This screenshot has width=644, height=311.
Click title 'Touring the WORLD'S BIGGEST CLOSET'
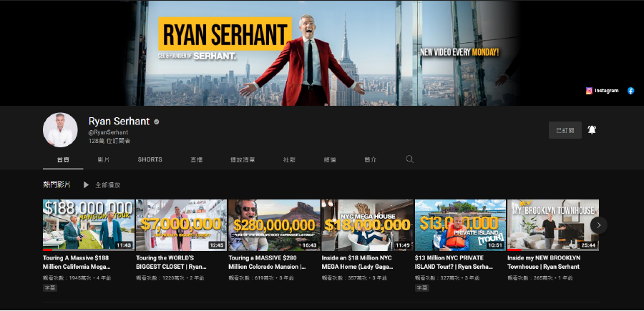tap(171, 262)
